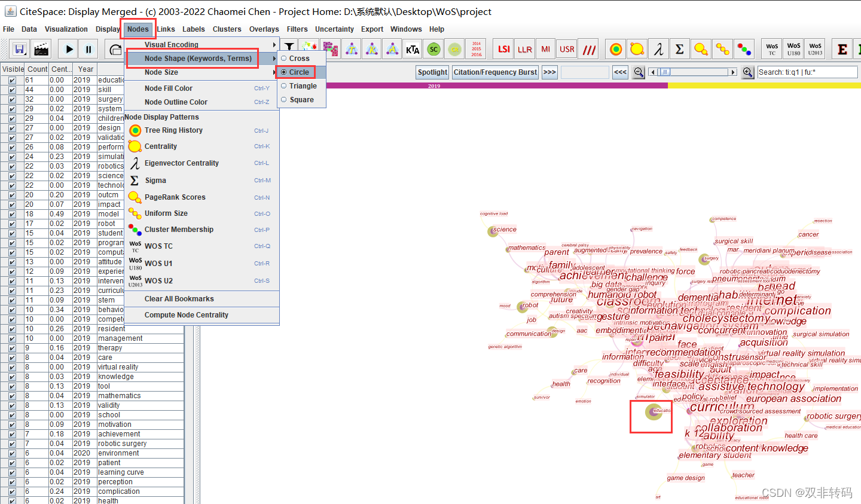Toggle visibility checkbox of robotic surgery row
The image size is (861, 504).
click(x=12, y=444)
